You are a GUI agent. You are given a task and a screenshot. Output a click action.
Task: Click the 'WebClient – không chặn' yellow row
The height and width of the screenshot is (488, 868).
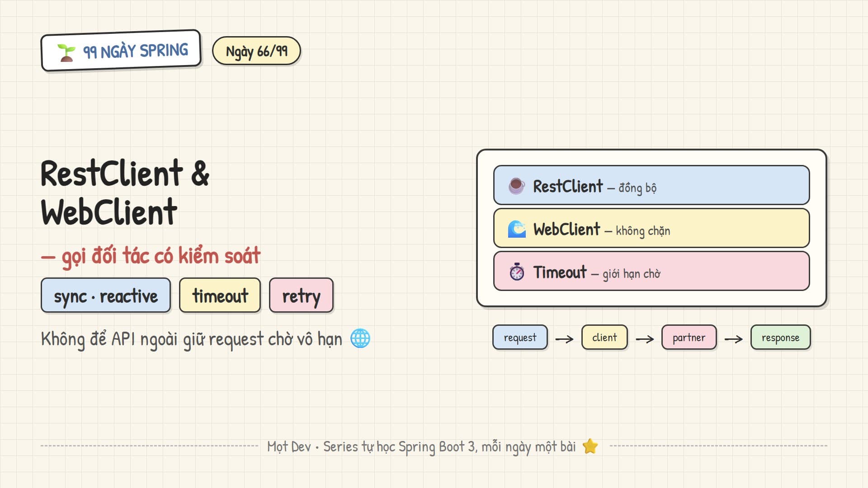651,228
